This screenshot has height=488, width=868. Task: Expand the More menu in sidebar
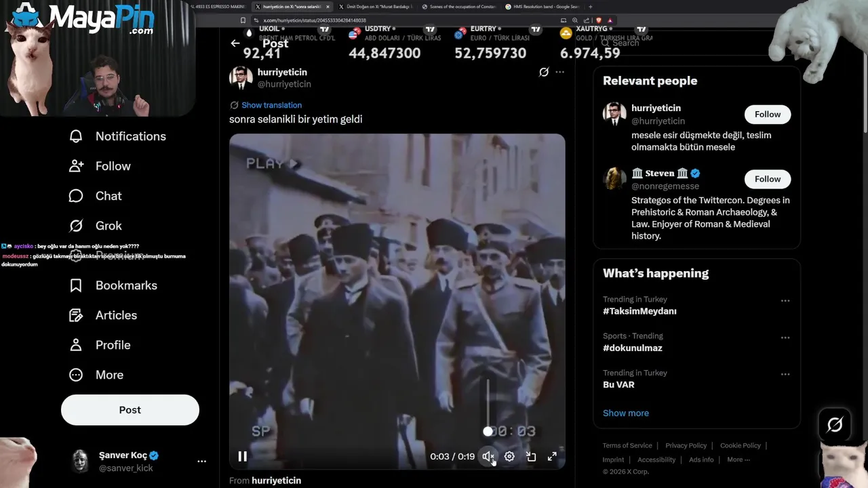click(96, 375)
